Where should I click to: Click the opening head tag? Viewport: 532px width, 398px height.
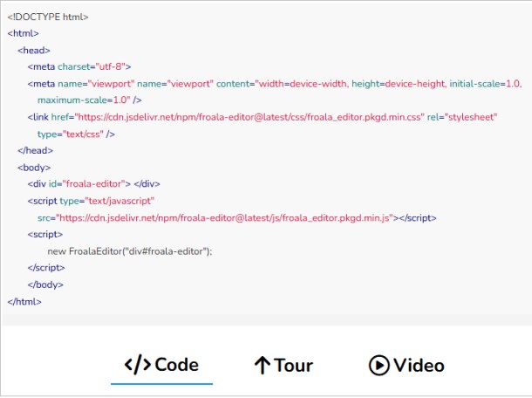(34, 51)
